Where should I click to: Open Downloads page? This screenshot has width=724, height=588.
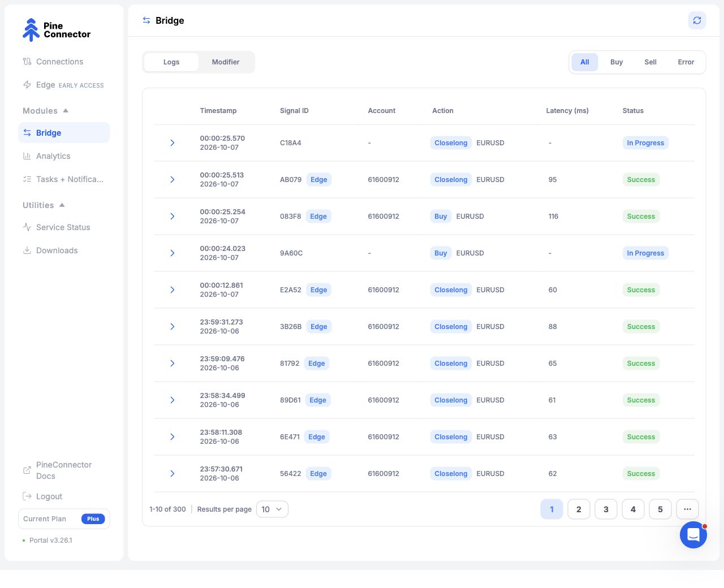click(x=64, y=250)
